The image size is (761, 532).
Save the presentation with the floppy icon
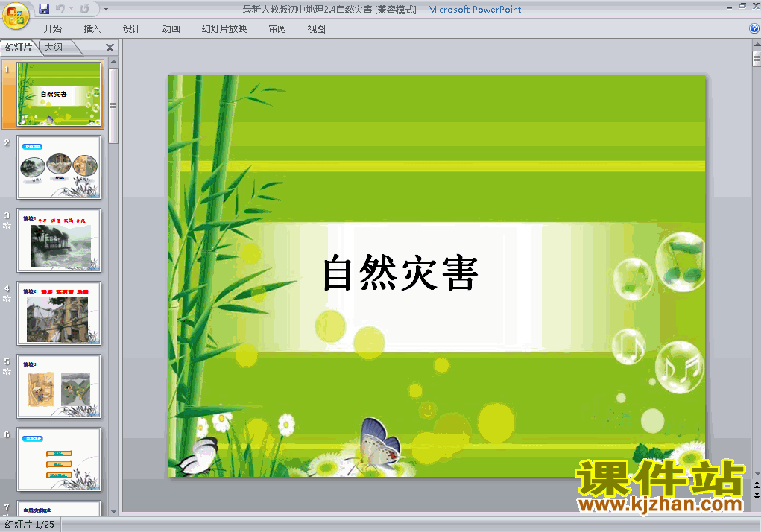point(44,9)
